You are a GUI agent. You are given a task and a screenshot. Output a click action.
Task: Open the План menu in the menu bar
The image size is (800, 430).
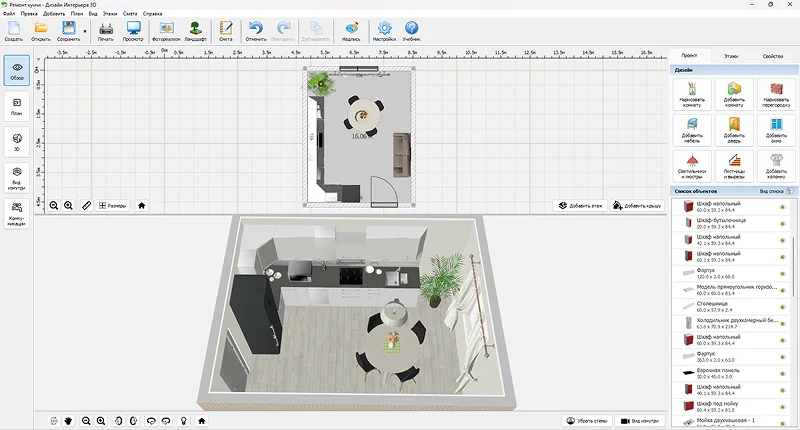pyautogui.click(x=77, y=14)
